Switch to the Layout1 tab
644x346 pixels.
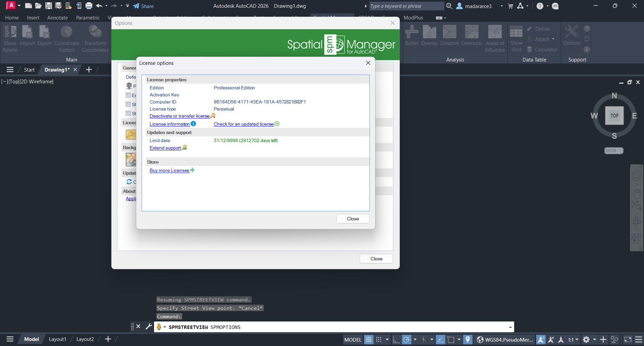[x=57, y=339]
